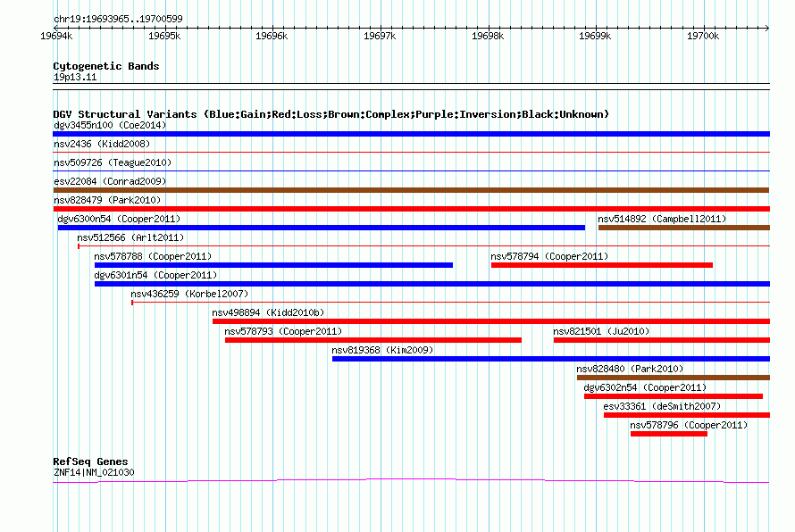This screenshot has width=795, height=532.
Task: Select the 19p13.11 band label
Action: (x=75, y=77)
